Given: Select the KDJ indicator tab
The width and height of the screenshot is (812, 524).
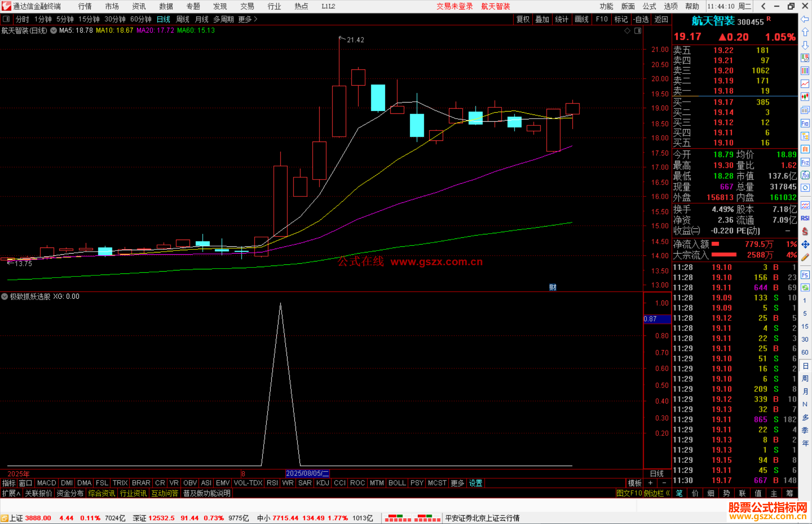Looking at the screenshot, I should [x=323, y=483].
